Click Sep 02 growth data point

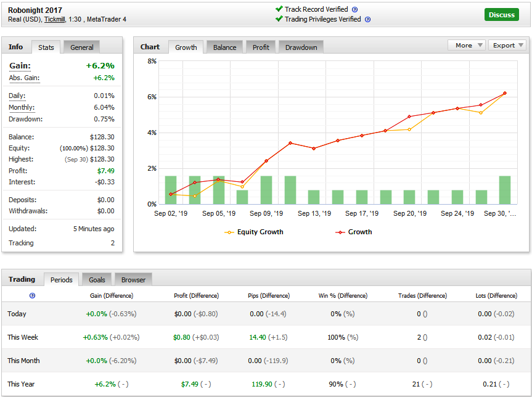tap(171, 194)
